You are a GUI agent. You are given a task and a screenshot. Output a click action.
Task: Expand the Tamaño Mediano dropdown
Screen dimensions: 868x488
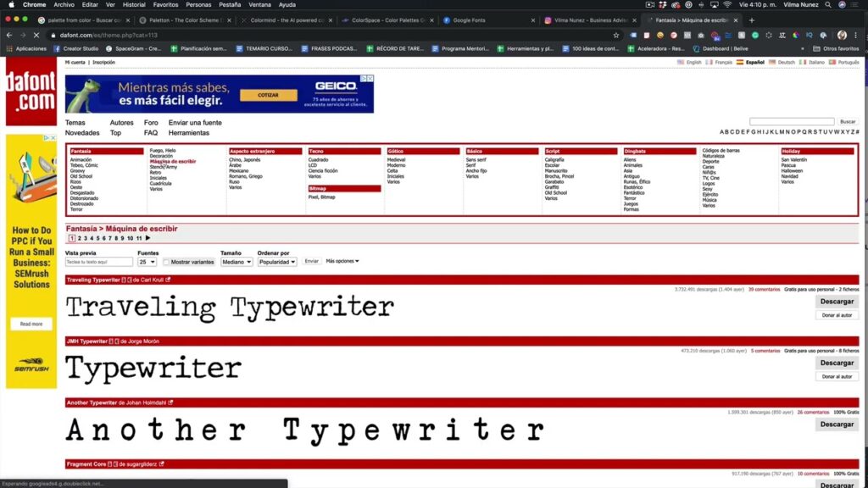pyautogui.click(x=236, y=262)
